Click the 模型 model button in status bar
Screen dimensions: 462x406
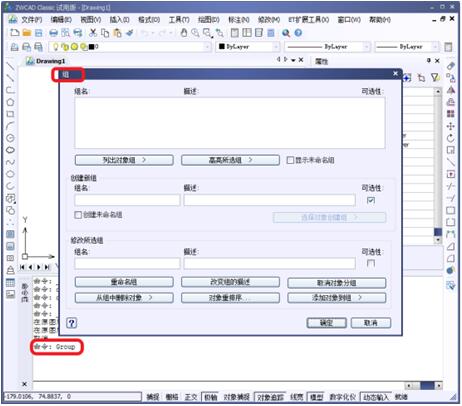(x=316, y=397)
